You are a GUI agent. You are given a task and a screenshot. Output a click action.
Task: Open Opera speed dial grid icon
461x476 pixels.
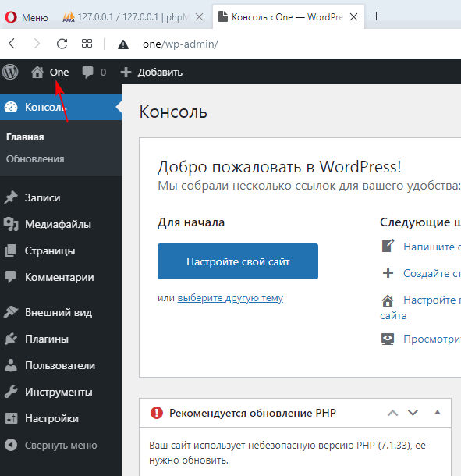[x=87, y=44]
